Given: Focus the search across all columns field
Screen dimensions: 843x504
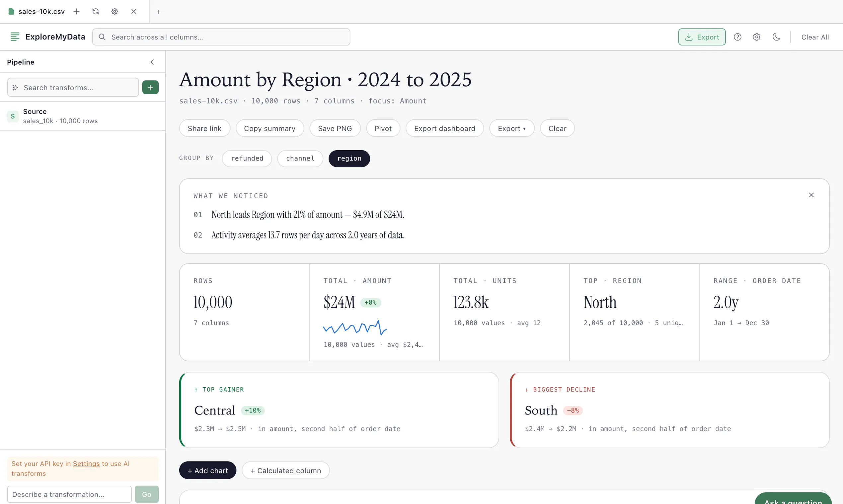Looking at the screenshot, I should click(221, 37).
